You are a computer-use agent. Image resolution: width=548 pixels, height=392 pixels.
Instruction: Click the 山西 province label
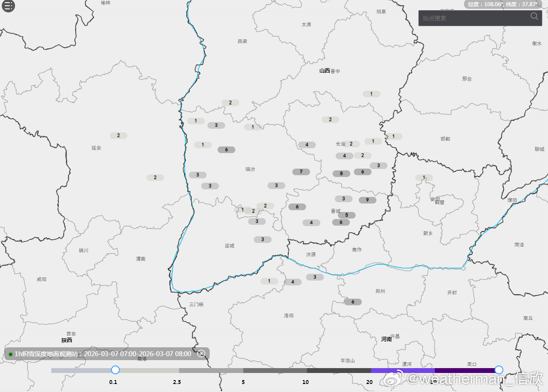pos(325,70)
